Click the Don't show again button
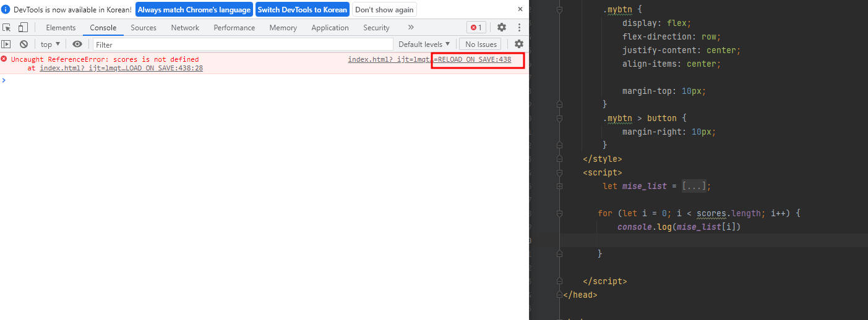Image resolution: width=868 pixels, height=320 pixels. pos(384,9)
